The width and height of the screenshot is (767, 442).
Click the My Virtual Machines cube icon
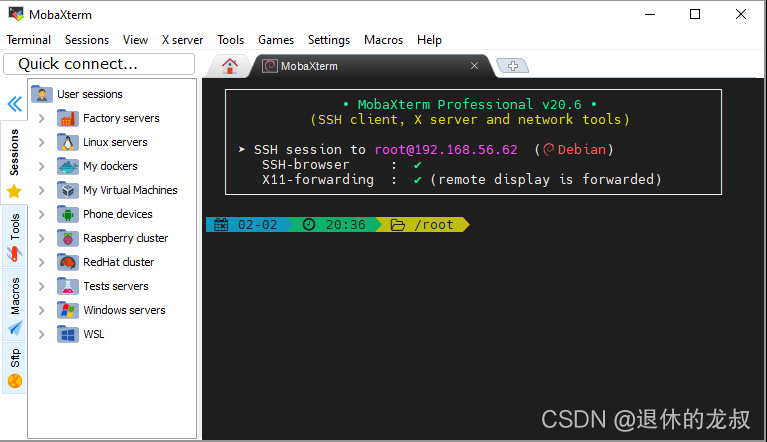tap(68, 190)
